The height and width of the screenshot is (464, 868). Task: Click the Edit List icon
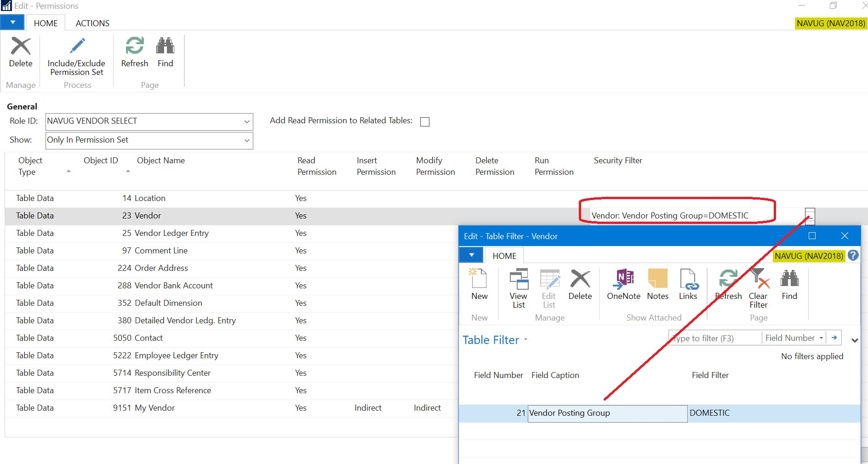[549, 279]
